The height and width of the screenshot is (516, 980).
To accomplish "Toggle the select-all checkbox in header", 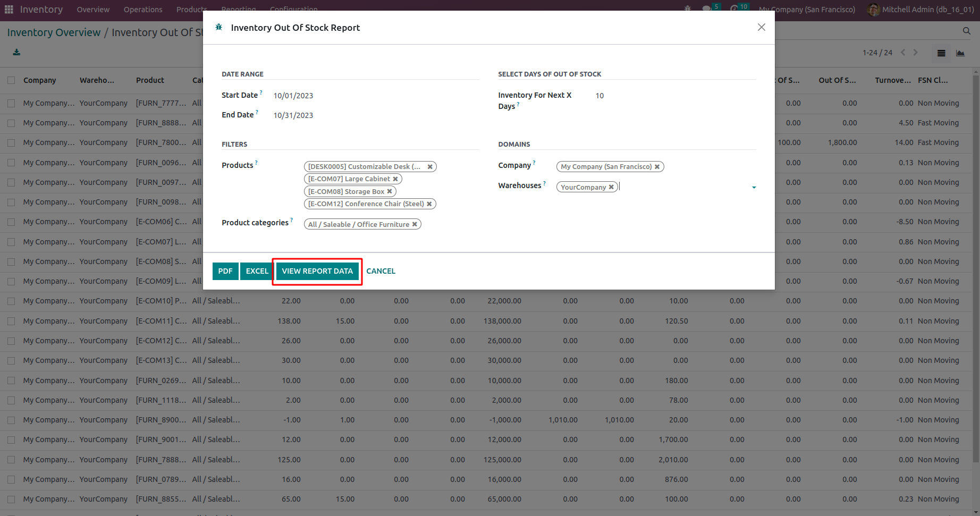I will pos(11,80).
